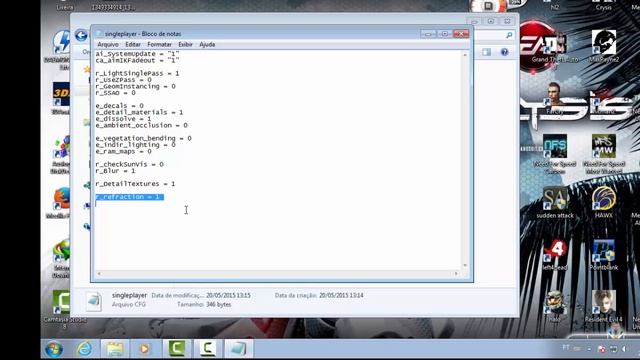Click 'Tamanho: 346 bytes' in details pane
The width and height of the screenshot is (640, 360).
point(204,304)
